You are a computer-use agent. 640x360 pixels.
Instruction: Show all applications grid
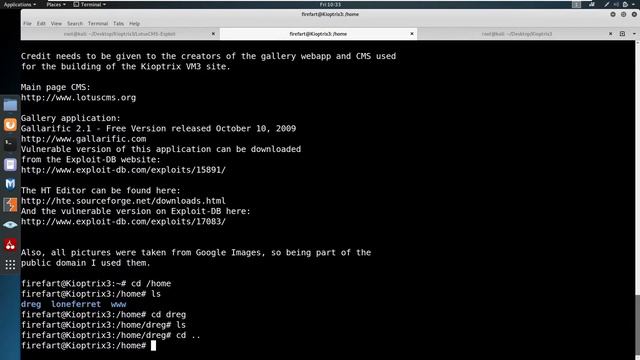coord(10,264)
